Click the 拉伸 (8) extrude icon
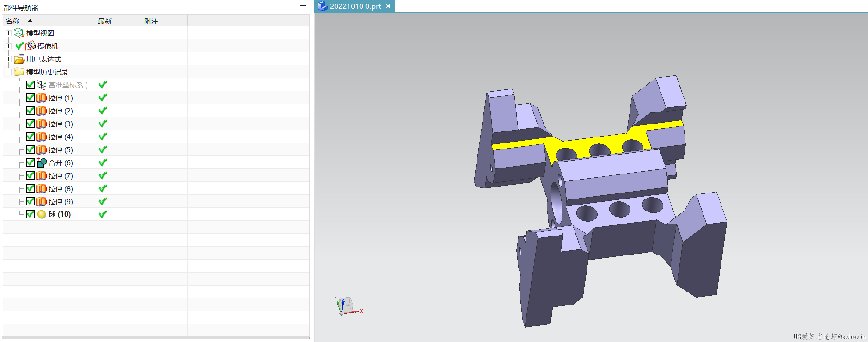This screenshot has height=342, width=868. click(x=42, y=188)
